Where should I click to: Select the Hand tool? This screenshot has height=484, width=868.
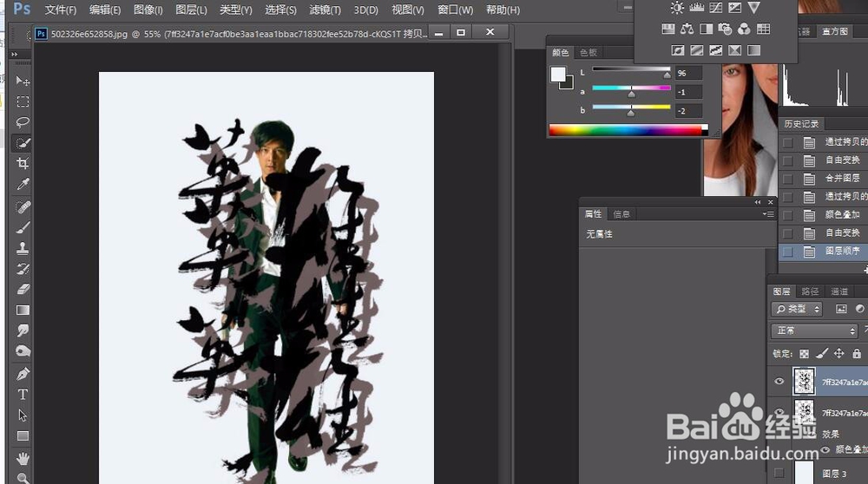click(23, 459)
